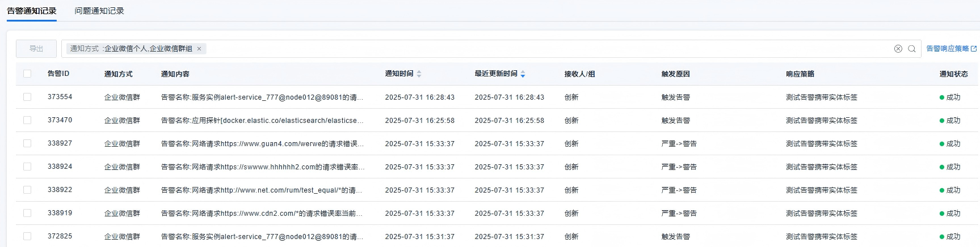This screenshot has height=247, width=980.
Task: Click alert ID 338922
Action: [x=60, y=190]
